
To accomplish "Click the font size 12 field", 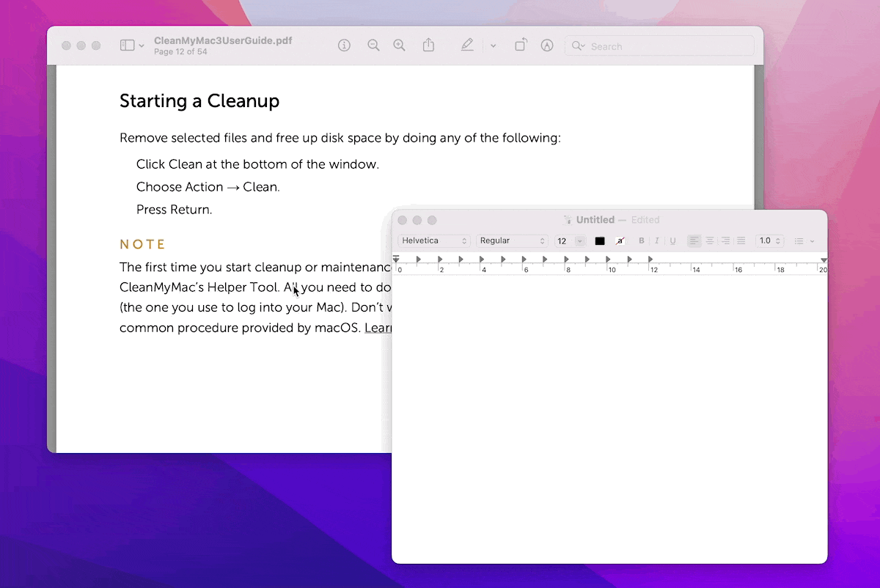I will pyautogui.click(x=564, y=240).
